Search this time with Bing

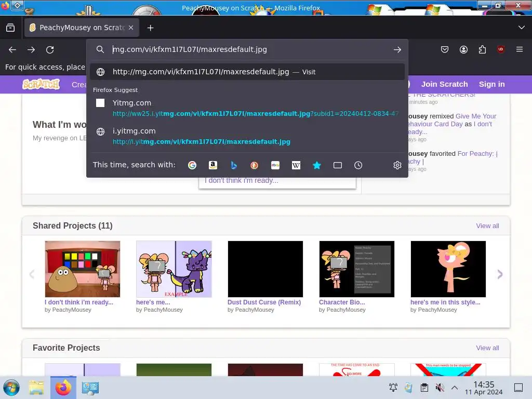tap(234, 165)
